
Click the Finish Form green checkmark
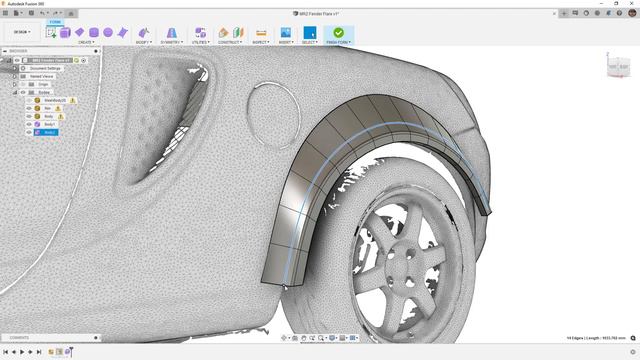(338, 32)
